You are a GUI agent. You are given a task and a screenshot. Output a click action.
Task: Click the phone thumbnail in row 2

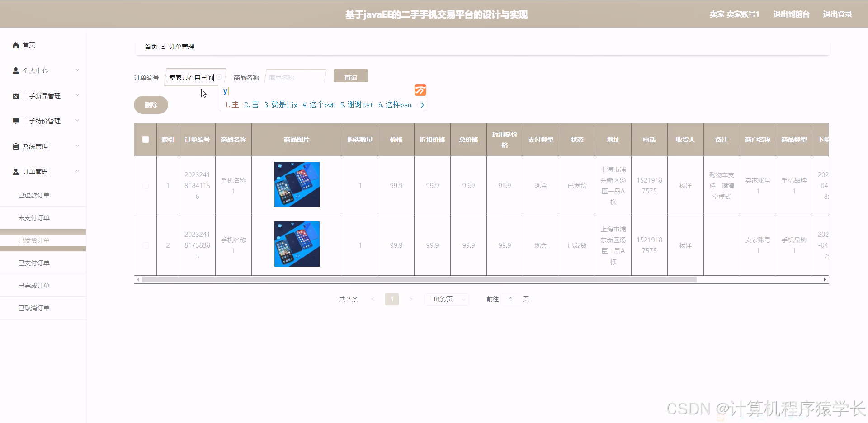tap(297, 244)
